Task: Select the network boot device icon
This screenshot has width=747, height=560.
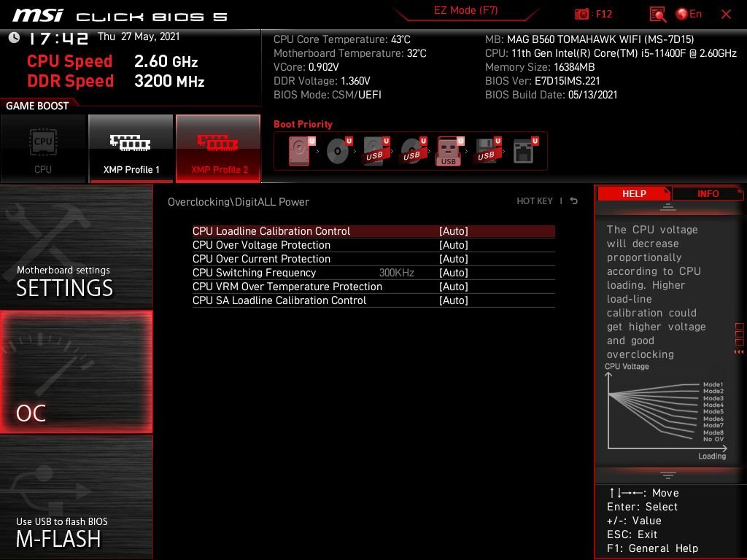Action: point(525,152)
